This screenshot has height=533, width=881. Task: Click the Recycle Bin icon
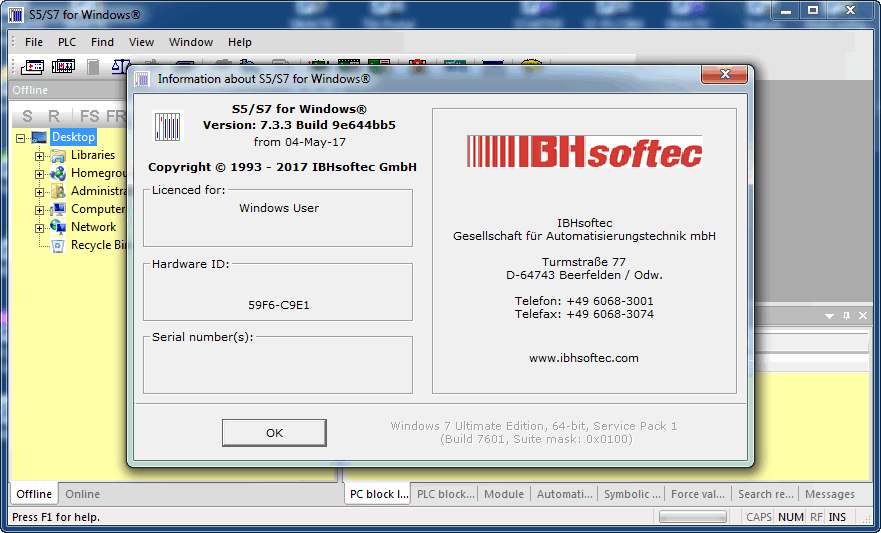(58, 245)
